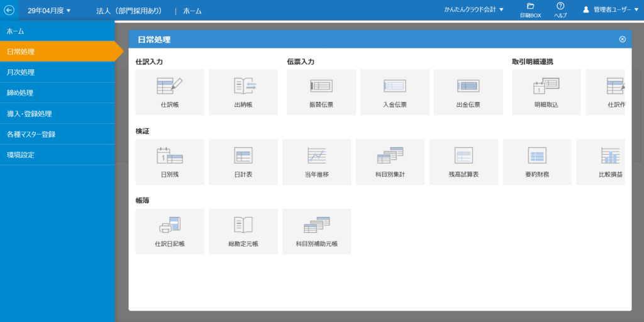
Task: Select 締め処理 in the sidebar
Action: coord(57,93)
